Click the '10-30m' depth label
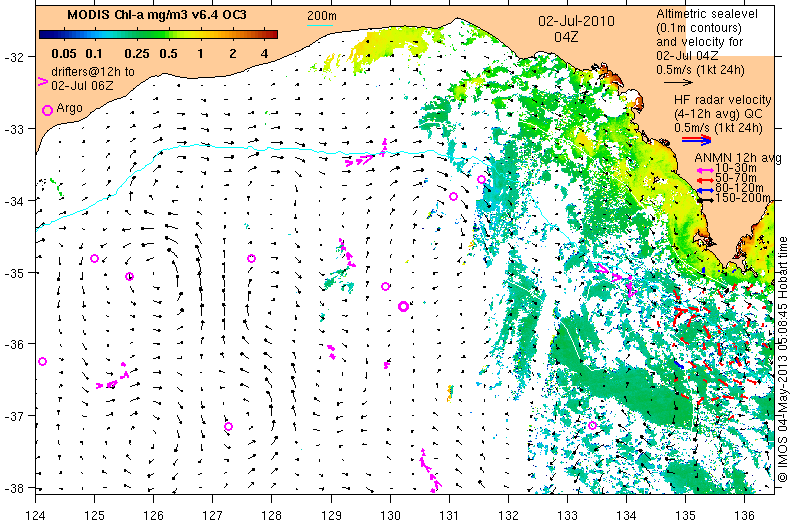The width and height of the screenshot is (800, 520). coord(736,169)
